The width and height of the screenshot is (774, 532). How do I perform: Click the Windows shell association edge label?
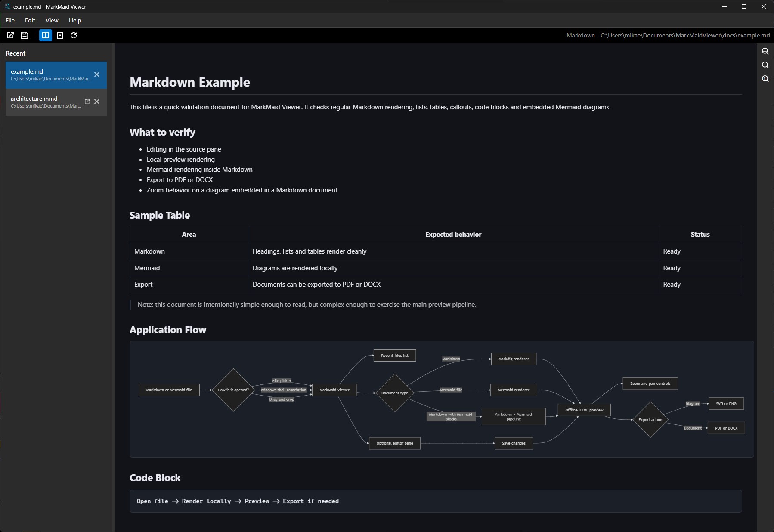click(x=284, y=390)
